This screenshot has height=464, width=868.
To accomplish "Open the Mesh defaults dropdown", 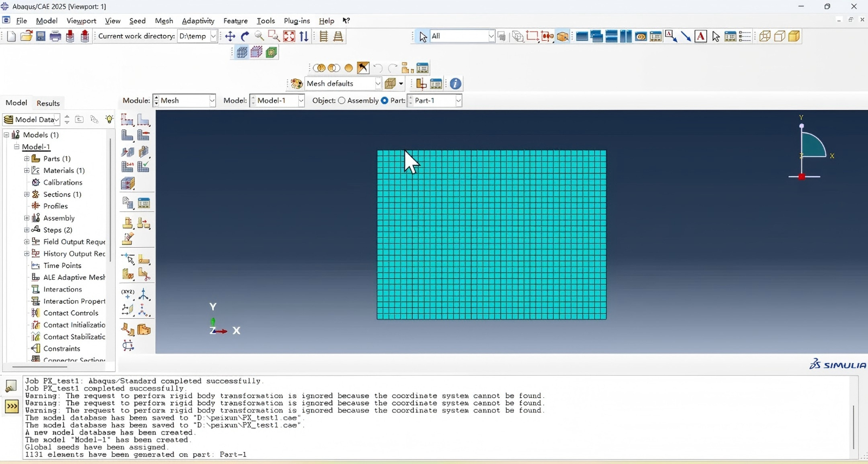I will point(343,84).
